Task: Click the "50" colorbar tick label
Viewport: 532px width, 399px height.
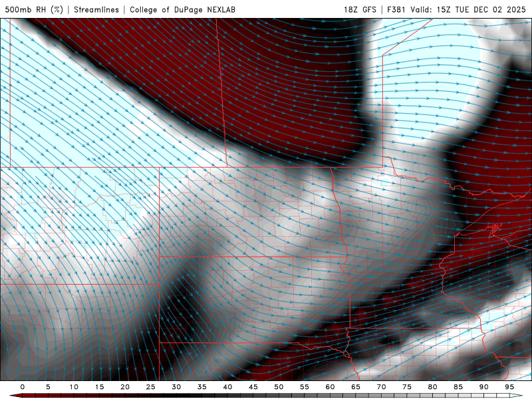Action: tap(279, 387)
